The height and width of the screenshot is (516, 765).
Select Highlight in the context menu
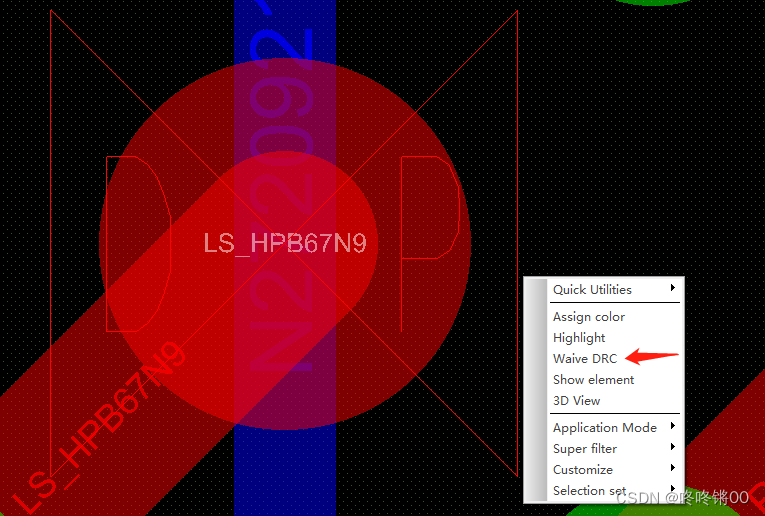[x=614, y=337]
